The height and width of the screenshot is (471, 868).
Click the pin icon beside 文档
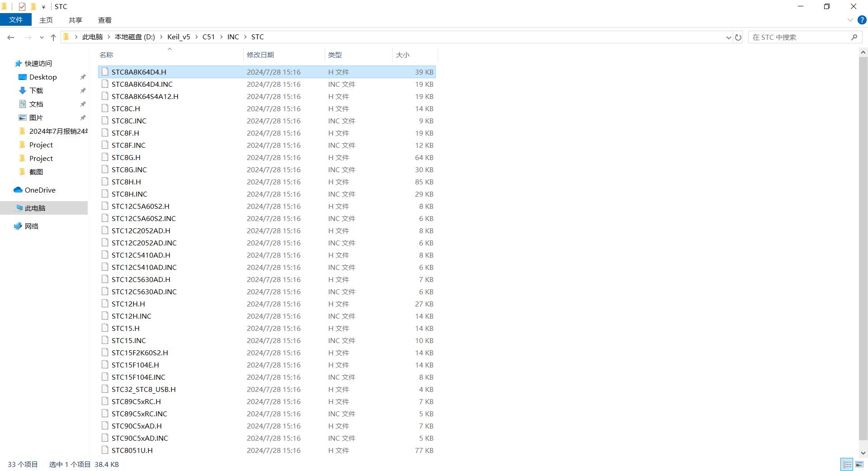point(83,104)
